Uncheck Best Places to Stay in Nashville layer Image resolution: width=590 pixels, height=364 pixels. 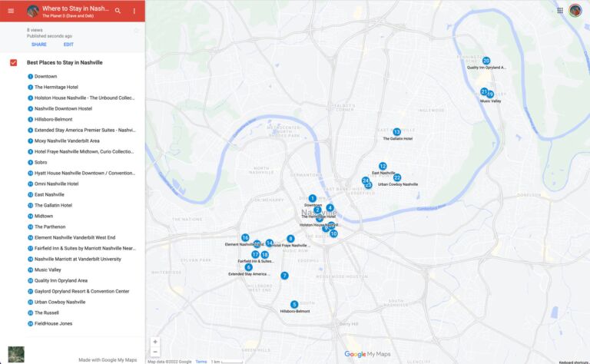(x=14, y=62)
